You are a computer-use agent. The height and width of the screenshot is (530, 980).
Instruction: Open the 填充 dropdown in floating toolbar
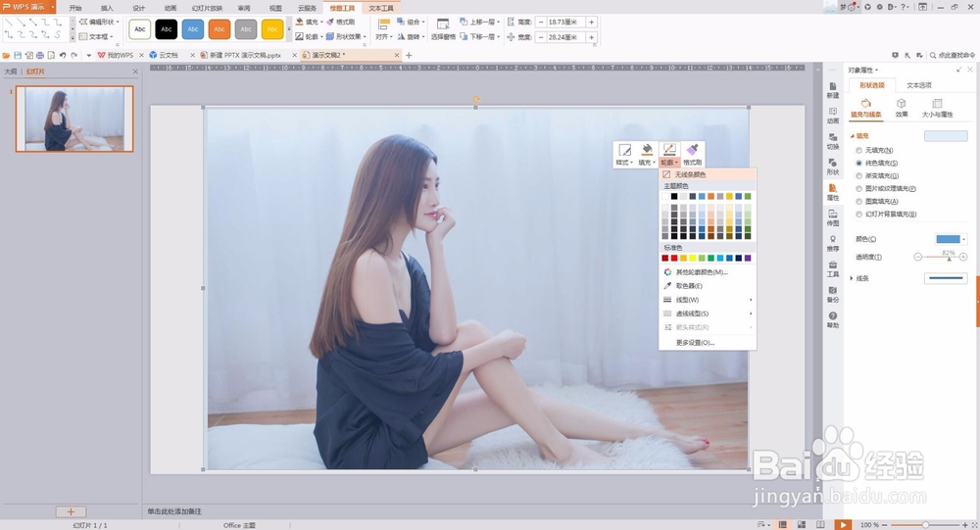(x=647, y=154)
